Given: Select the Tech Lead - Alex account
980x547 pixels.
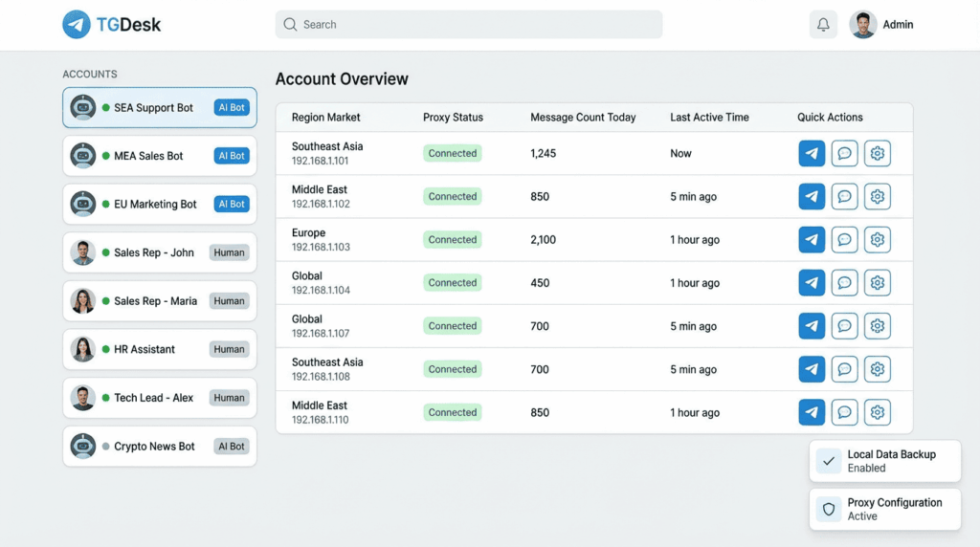Looking at the screenshot, I should [x=160, y=398].
